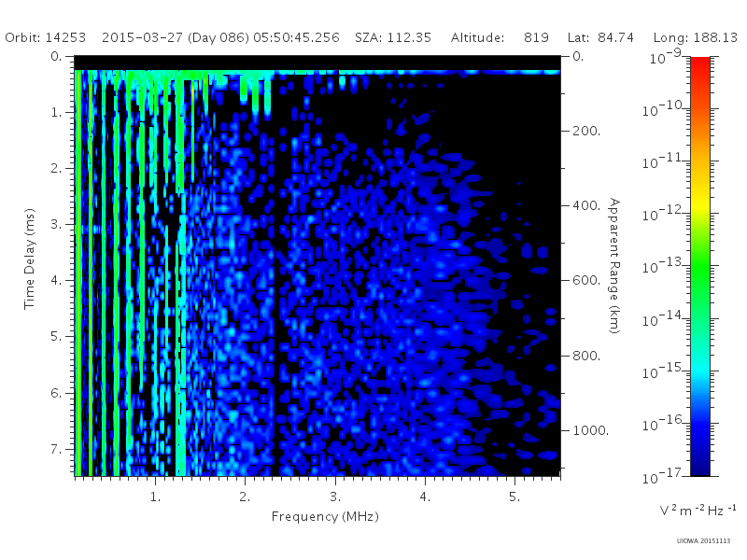This screenshot has height=560, width=747.
Task: Click the color scale label 10^-9
Action: 666,57
